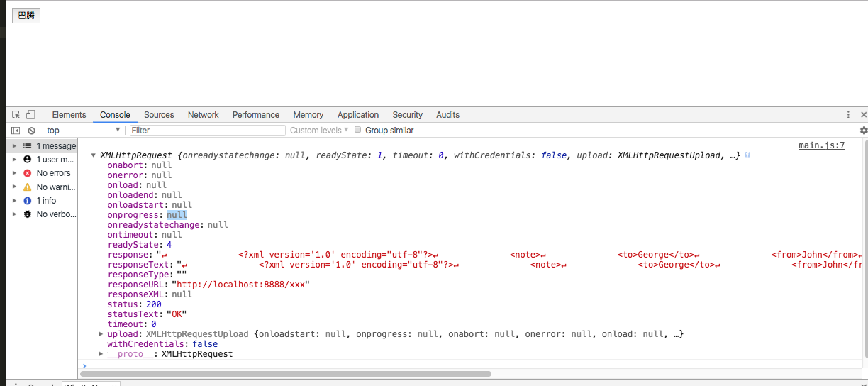Select the onloadstart property row
The width and height of the screenshot is (868, 386).
tap(150, 205)
